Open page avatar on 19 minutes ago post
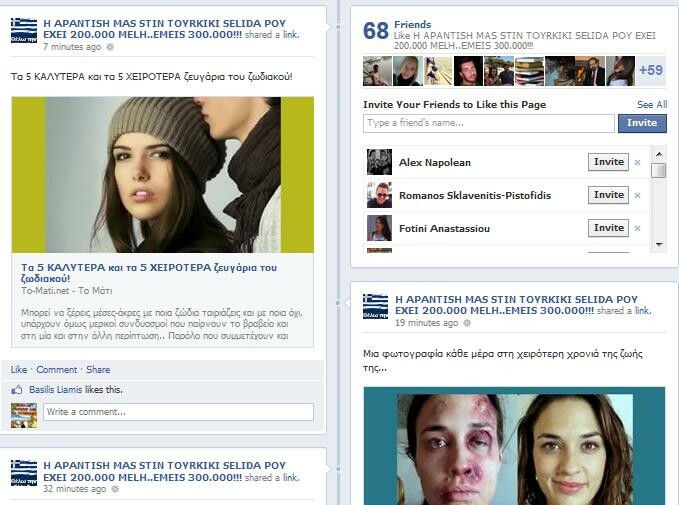 (375, 306)
